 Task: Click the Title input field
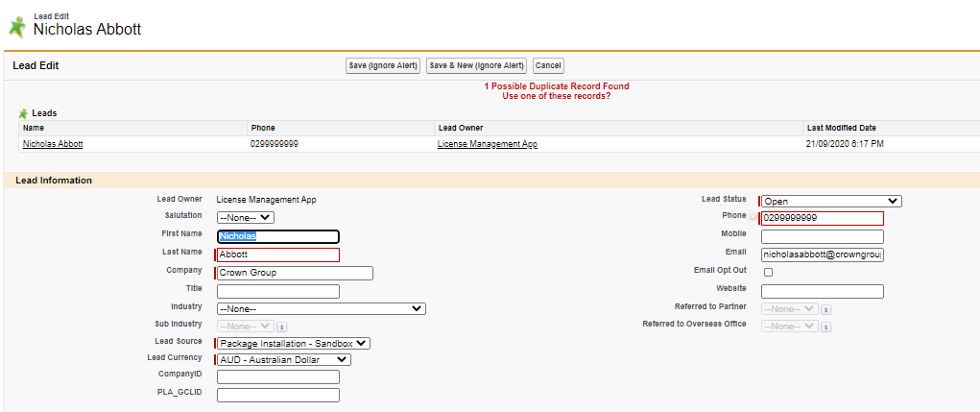tap(278, 291)
